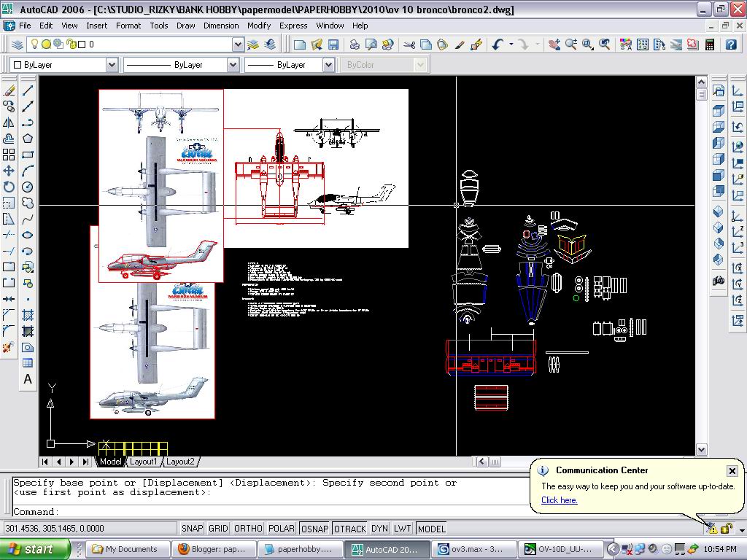Toggle OSNAP in status bar
Image resolution: width=747 pixels, height=560 pixels.
(315, 529)
